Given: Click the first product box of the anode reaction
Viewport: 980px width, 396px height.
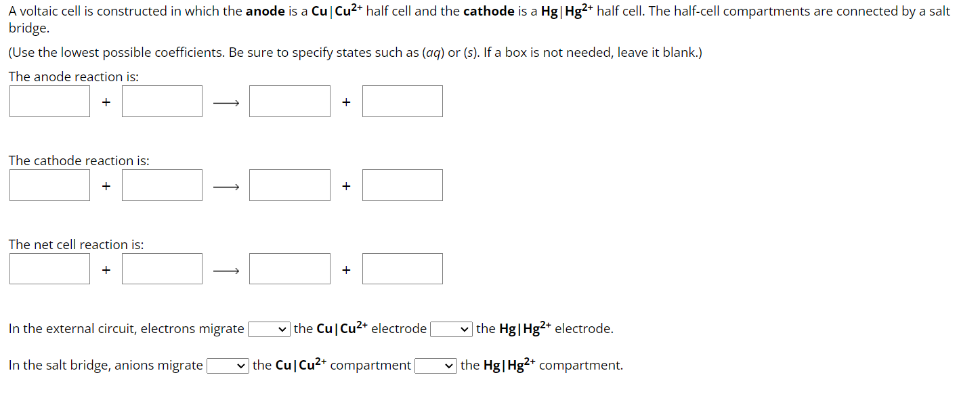Looking at the screenshot, I should coord(289,101).
